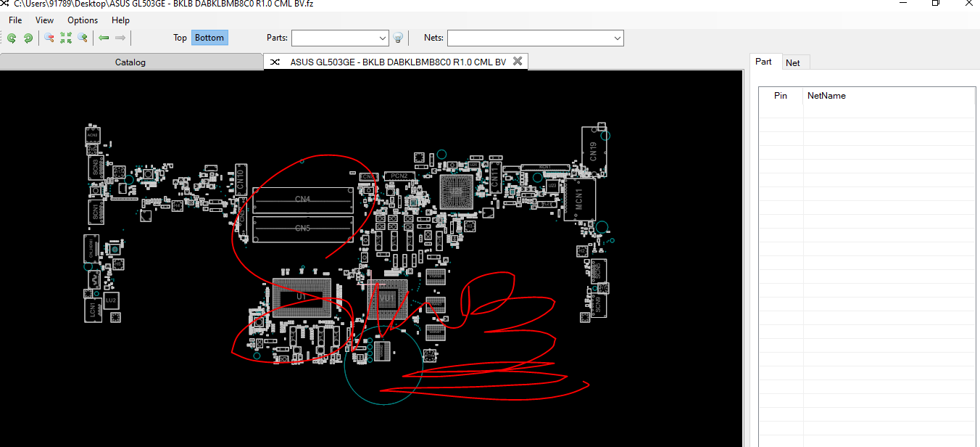Click the NetName column header

pyautogui.click(x=889, y=96)
